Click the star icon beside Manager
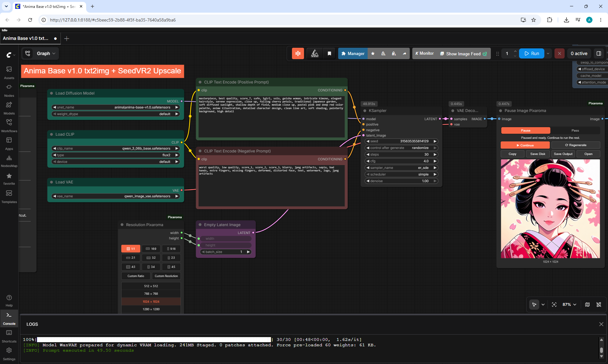This screenshot has height=364, width=608. coord(373,53)
